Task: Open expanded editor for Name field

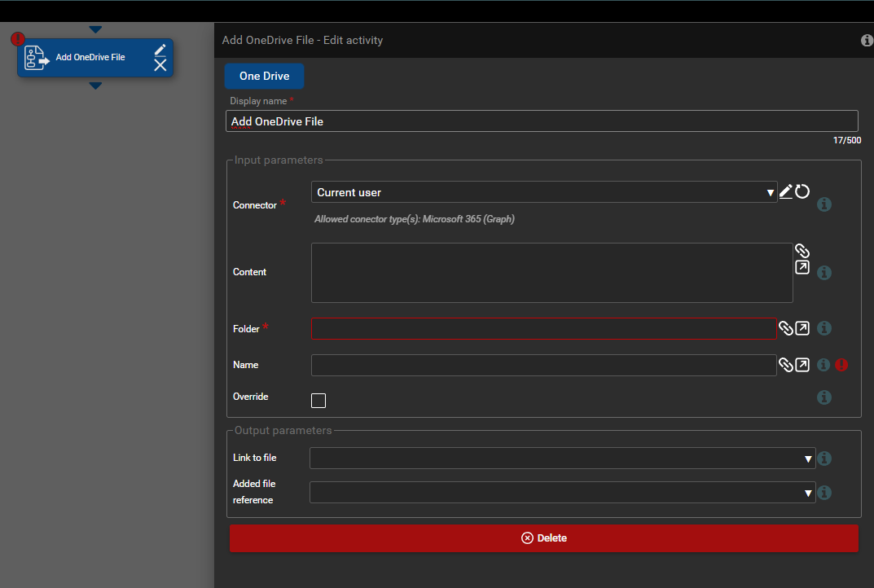Action: (802, 365)
